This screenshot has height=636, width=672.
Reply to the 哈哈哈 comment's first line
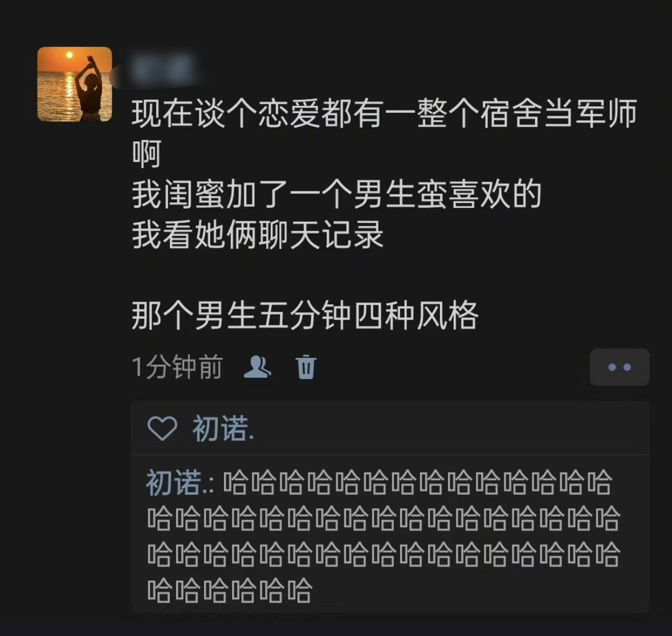pyautogui.click(x=417, y=482)
